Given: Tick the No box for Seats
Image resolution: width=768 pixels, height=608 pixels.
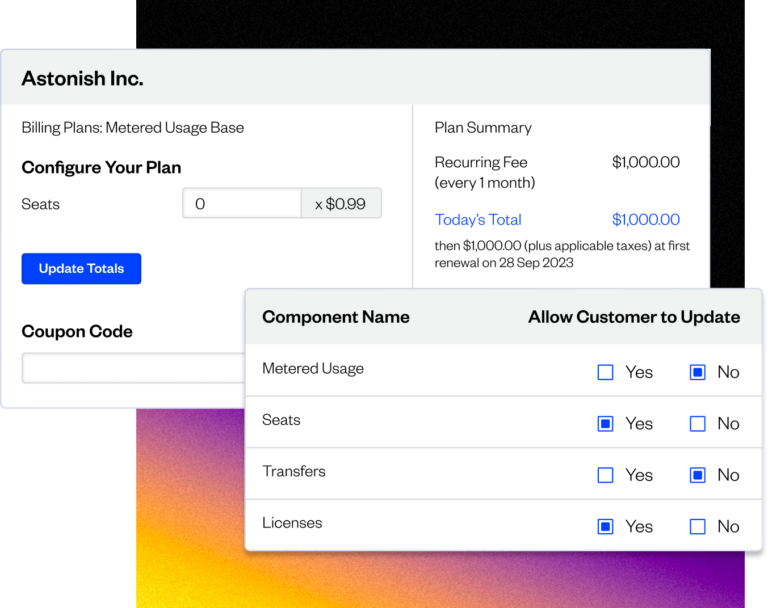Looking at the screenshot, I should pos(698,424).
